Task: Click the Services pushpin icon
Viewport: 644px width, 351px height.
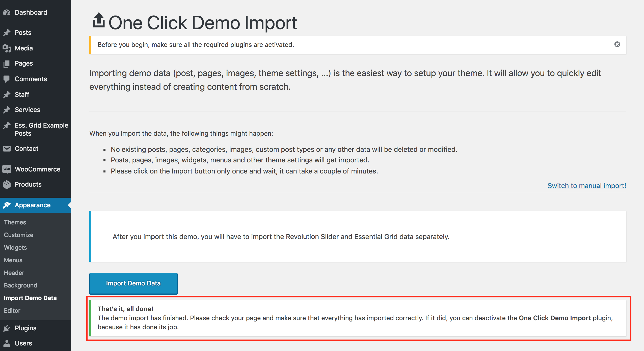Action: pyautogui.click(x=7, y=110)
